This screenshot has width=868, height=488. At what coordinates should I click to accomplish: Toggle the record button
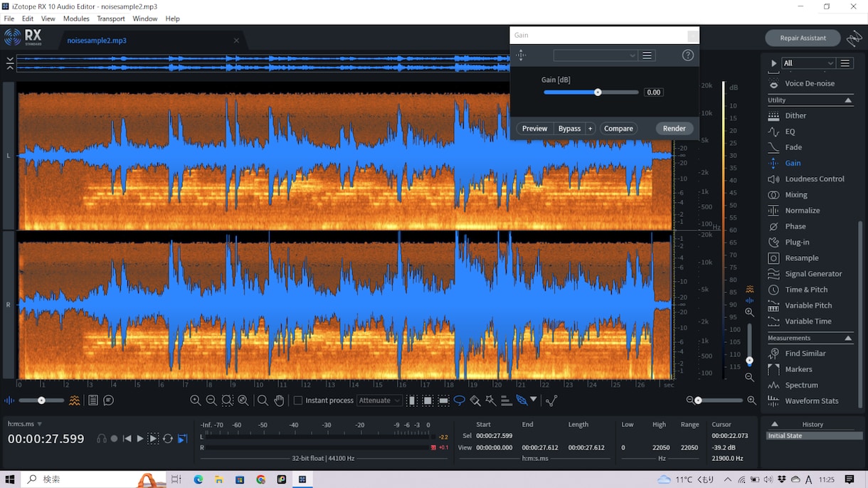114,439
